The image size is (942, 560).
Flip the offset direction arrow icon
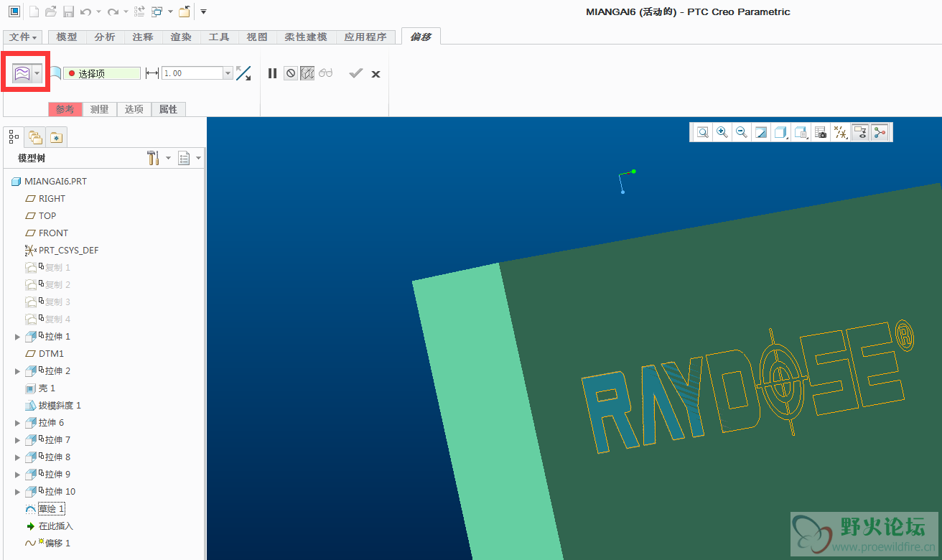coord(243,73)
